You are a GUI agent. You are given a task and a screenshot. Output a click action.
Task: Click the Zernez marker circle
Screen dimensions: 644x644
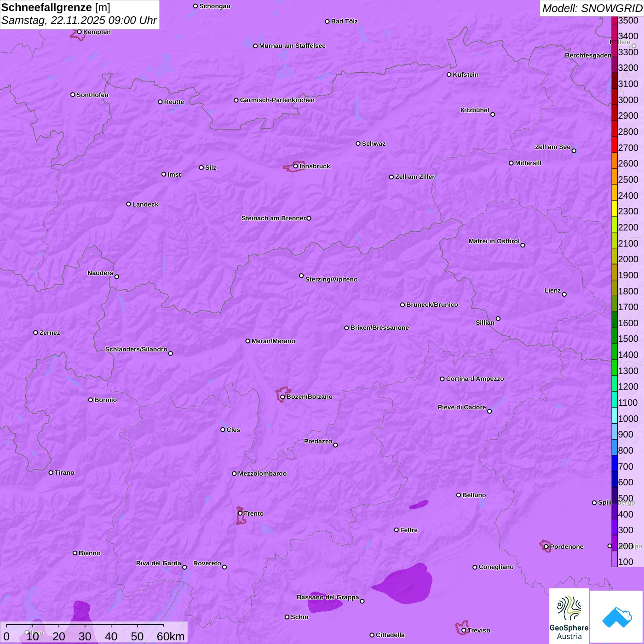click(x=35, y=333)
